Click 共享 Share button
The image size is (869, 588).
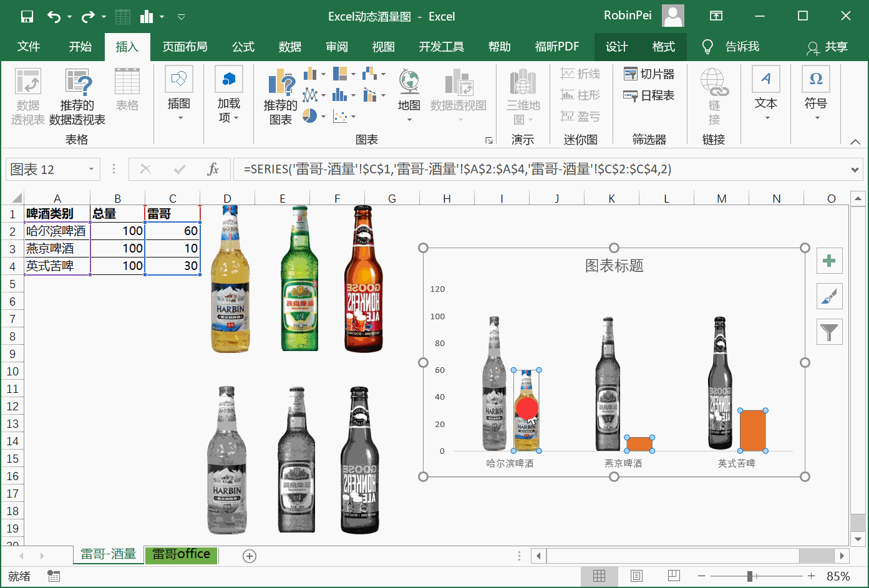pos(828,47)
